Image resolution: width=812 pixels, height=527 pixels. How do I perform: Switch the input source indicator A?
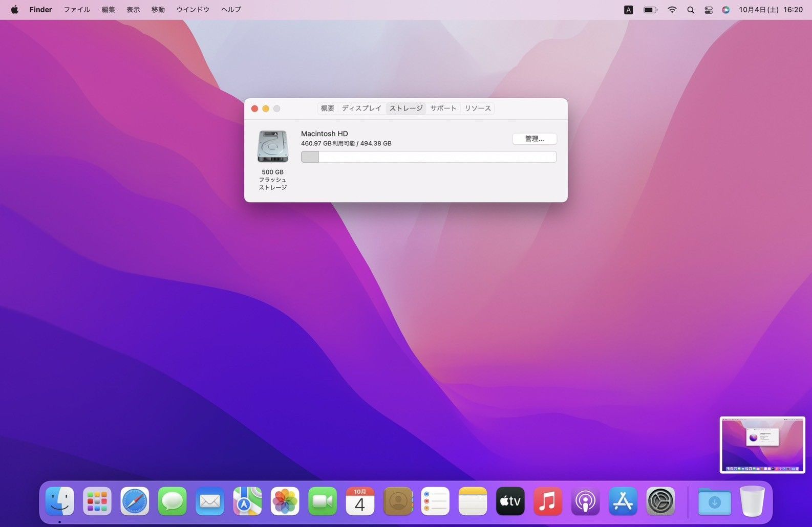[x=628, y=10]
